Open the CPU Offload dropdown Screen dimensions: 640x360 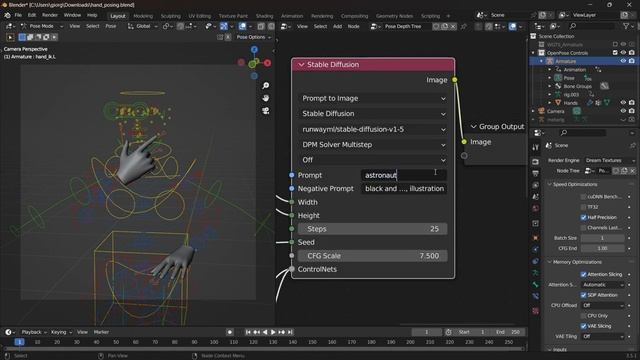(602, 305)
